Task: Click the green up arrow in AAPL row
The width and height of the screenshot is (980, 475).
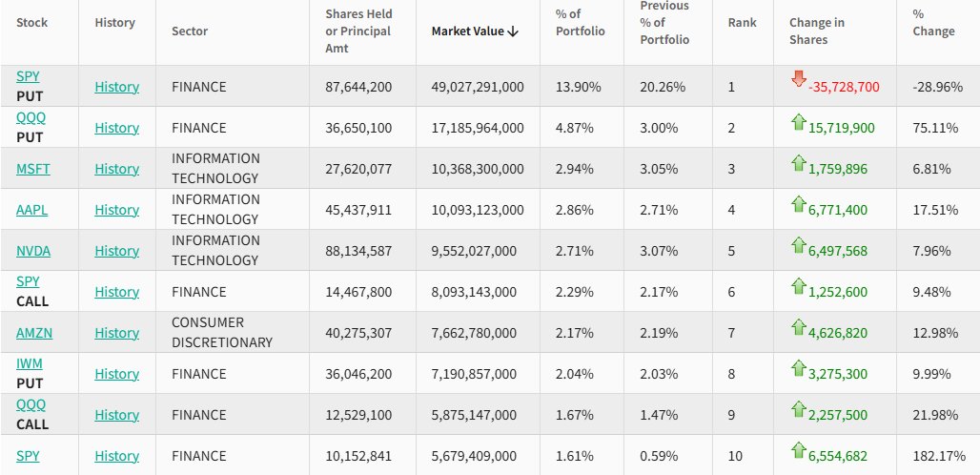Action: tap(799, 203)
